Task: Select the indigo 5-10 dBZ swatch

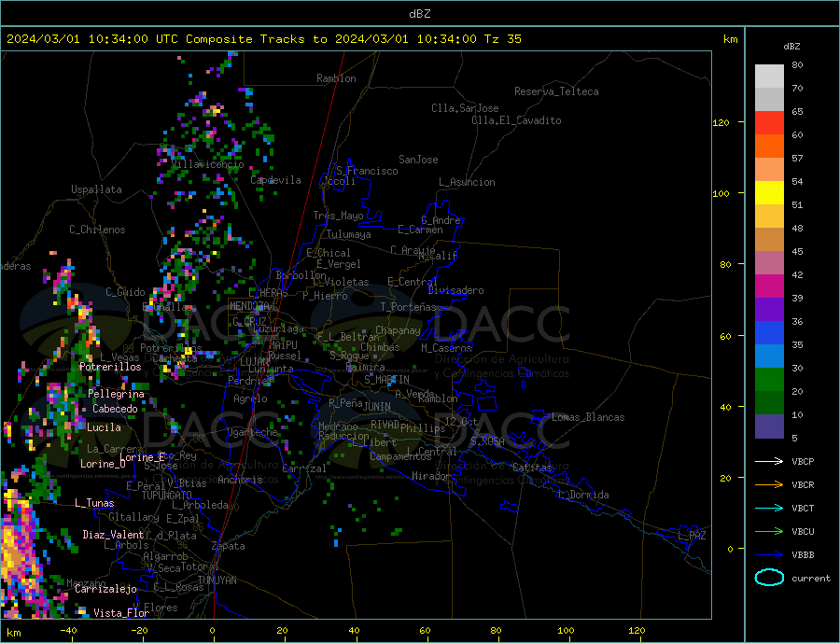Action: (769, 426)
